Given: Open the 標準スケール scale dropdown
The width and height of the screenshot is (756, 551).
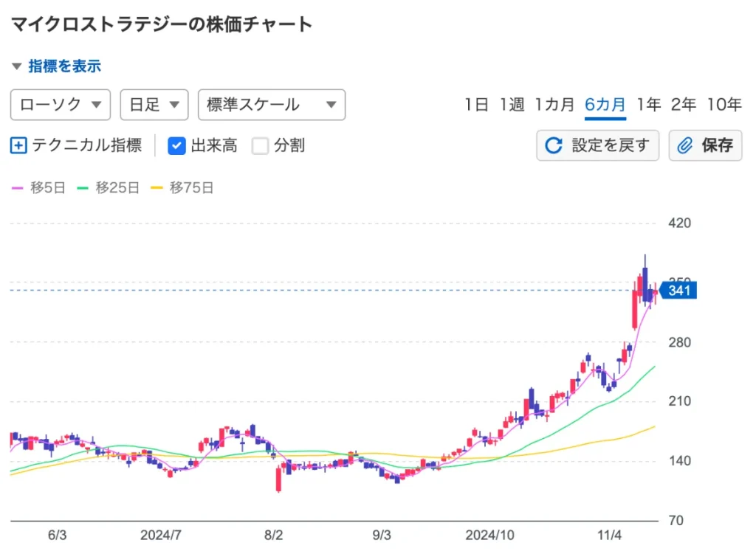Looking at the screenshot, I should click(x=272, y=105).
